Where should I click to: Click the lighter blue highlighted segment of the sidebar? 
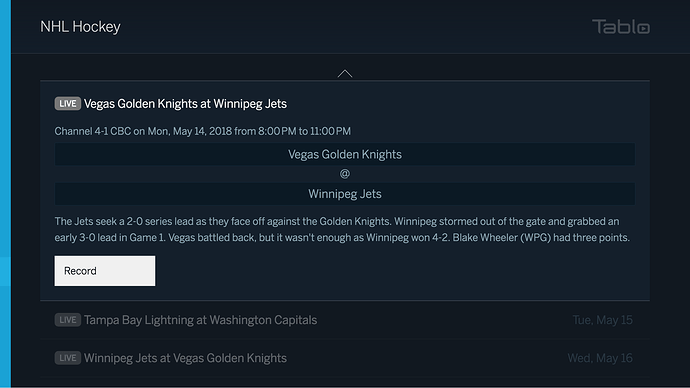coord(5,271)
